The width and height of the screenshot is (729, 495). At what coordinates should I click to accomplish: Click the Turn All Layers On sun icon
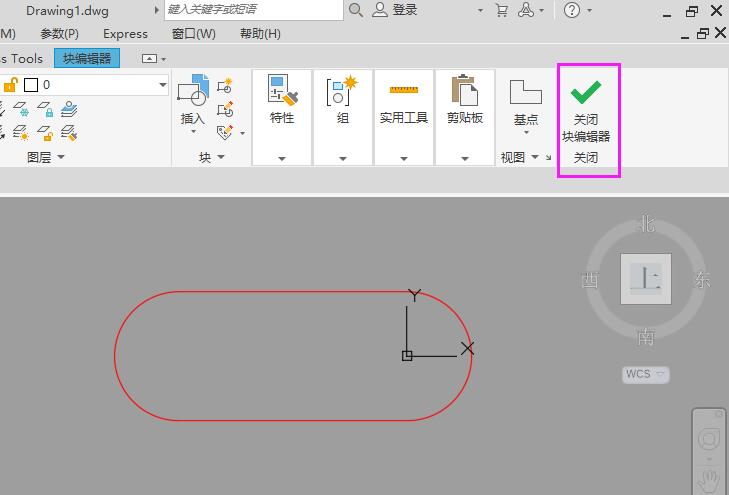coord(21,133)
